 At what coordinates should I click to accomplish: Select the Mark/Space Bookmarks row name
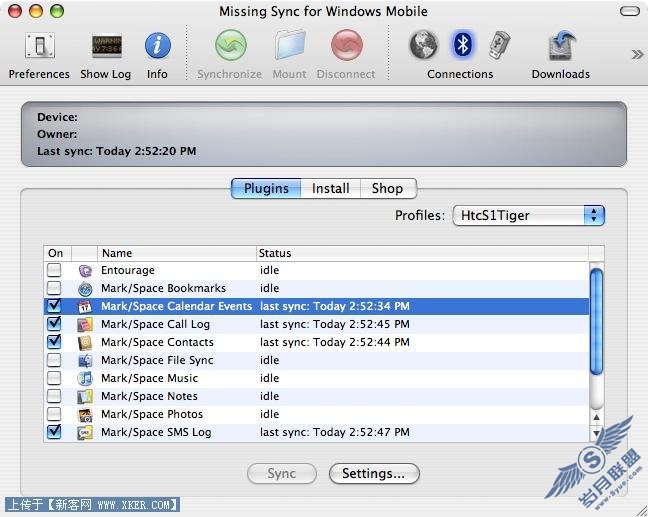pos(164,288)
